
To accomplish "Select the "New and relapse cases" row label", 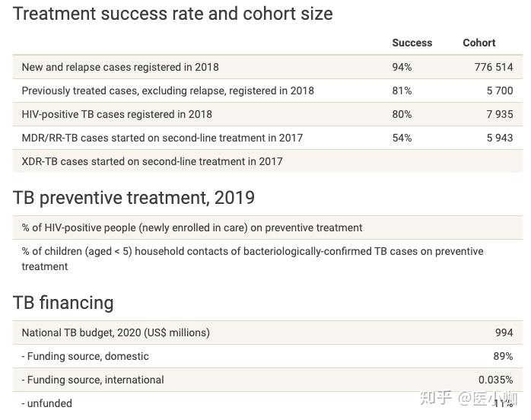I will pos(120,67).
